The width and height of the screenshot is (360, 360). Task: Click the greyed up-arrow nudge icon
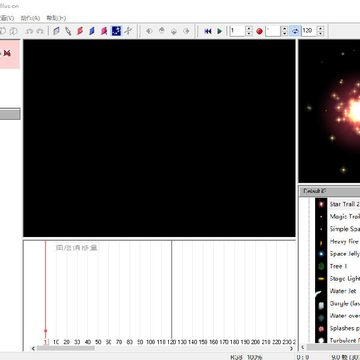(162, 31)
